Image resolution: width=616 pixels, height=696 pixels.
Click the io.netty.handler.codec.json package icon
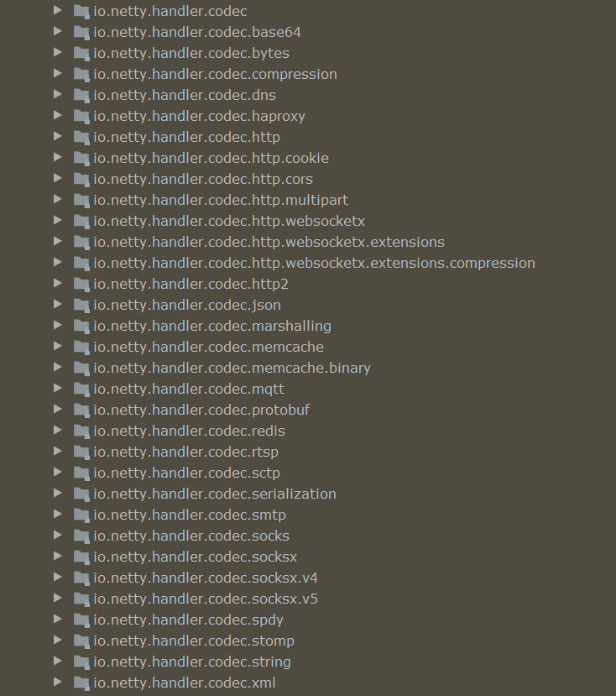point(81,306)
